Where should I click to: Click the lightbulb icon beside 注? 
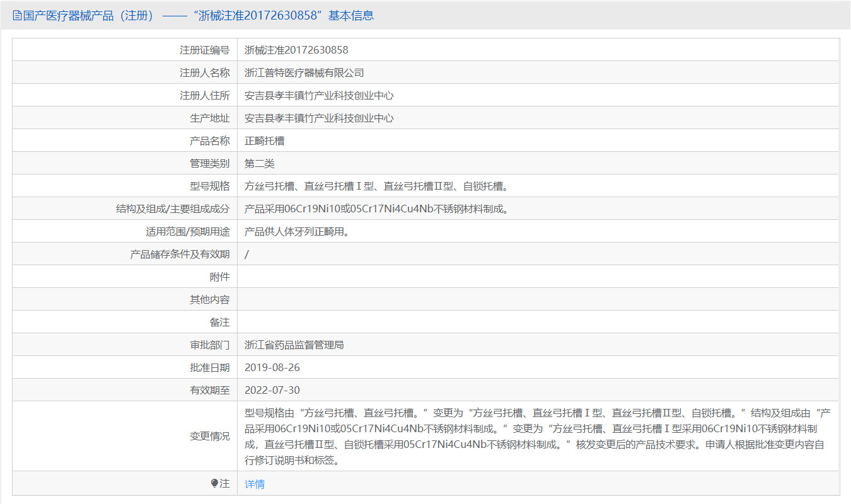click(x=214, y=483)
